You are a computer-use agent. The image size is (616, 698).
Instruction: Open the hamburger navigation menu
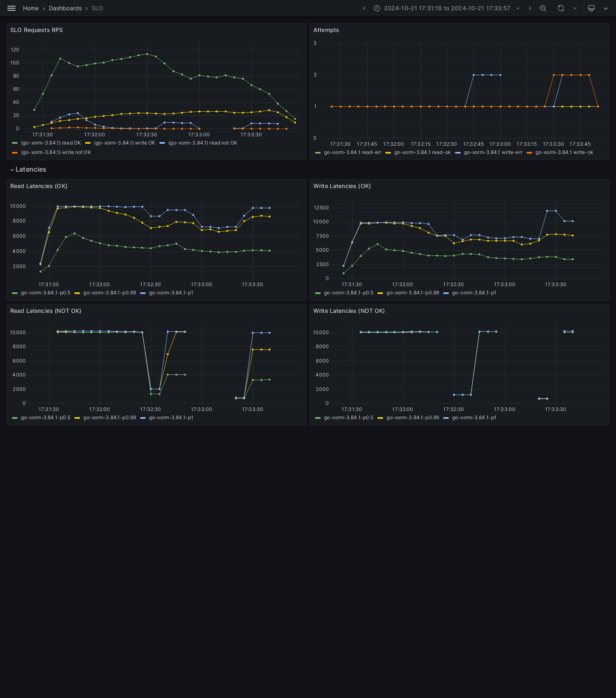pyautogui.click(x=11, y=8)
